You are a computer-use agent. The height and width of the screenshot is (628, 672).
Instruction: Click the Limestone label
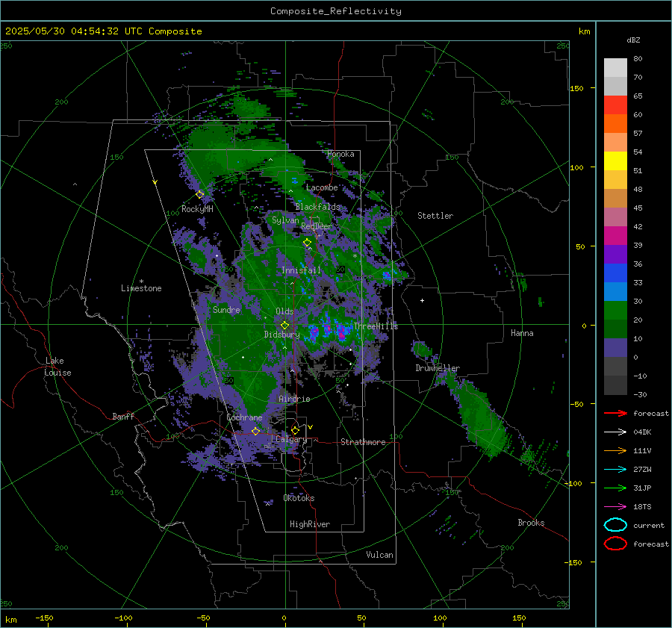[x=141, y=288]
